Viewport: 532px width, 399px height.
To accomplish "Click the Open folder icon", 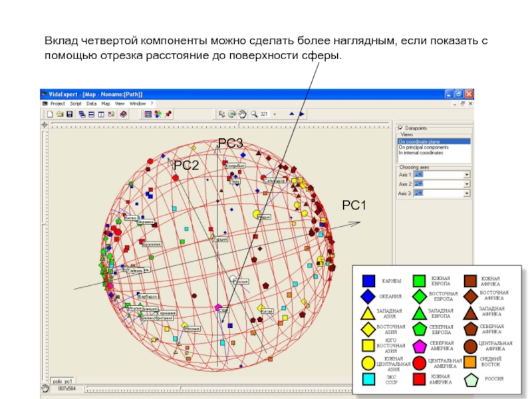I will [59, 114].
